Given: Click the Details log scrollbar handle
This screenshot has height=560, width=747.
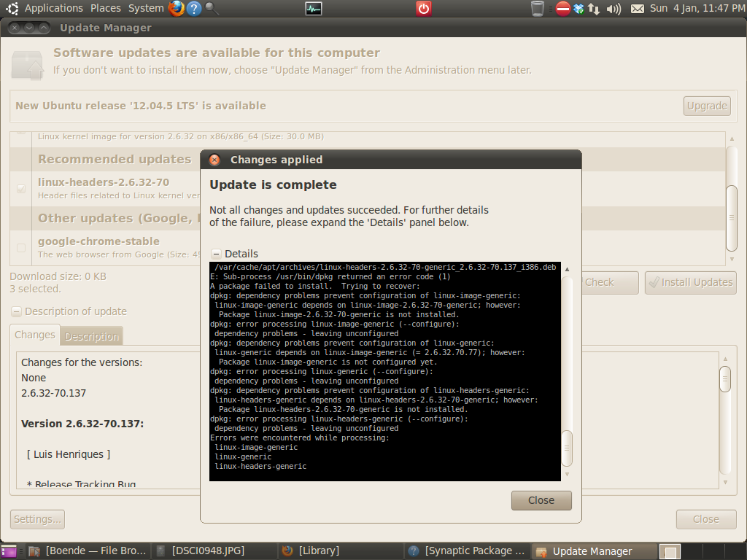Looking at the screenshot, I should click(567, 448).
